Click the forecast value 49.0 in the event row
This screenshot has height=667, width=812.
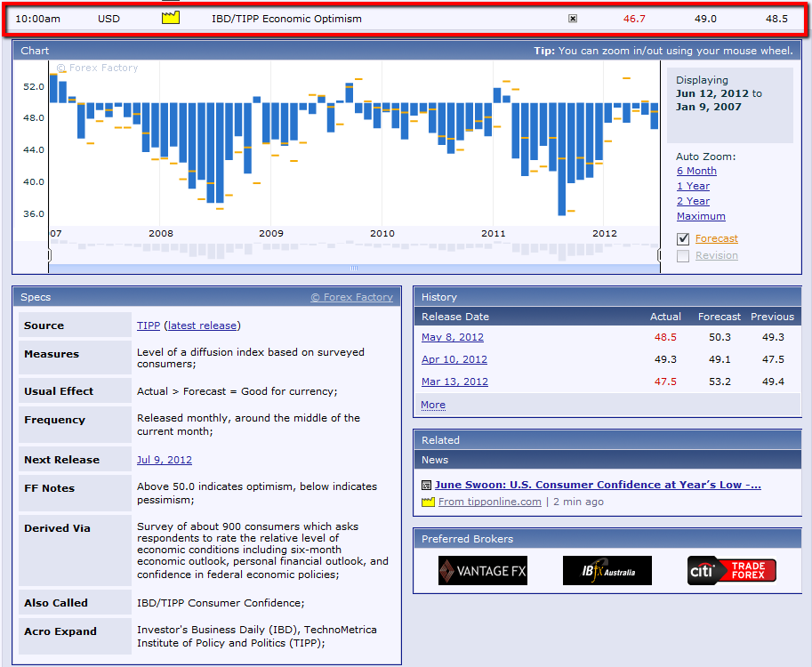coord(705,19)
